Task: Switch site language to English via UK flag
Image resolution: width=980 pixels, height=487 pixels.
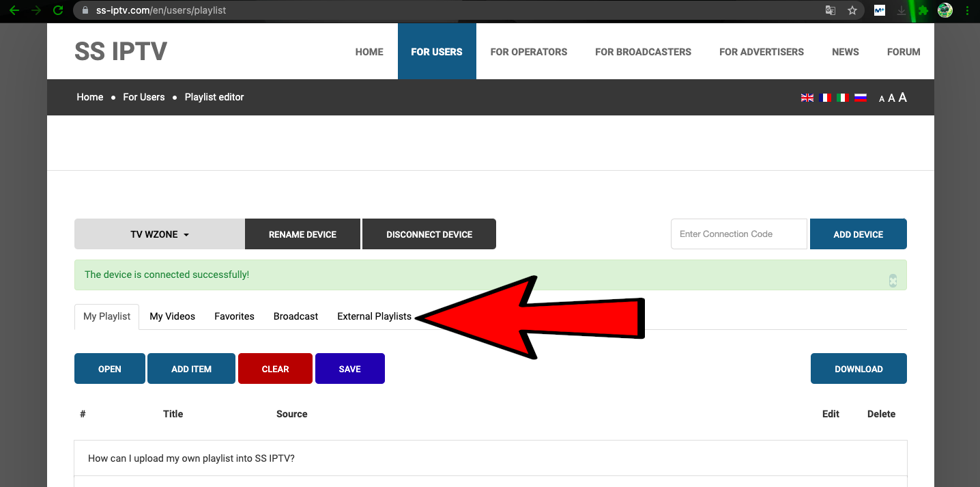Action: [807, 98]
